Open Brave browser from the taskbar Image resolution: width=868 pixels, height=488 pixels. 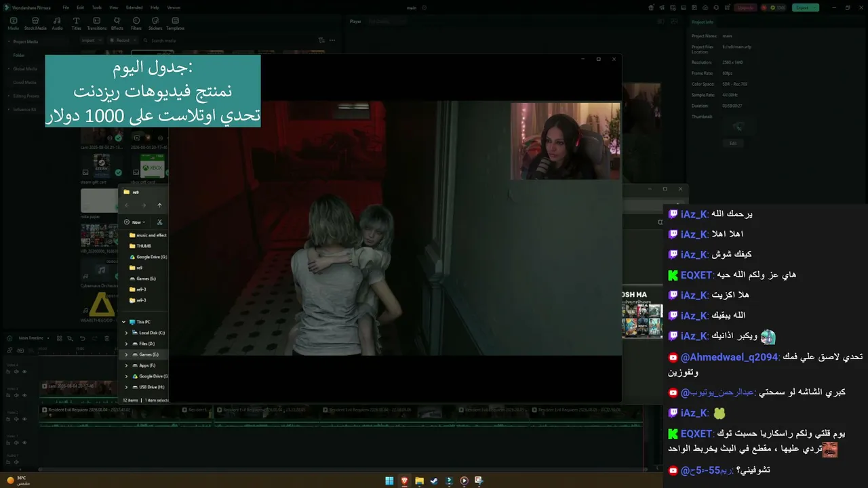point(404,481)
